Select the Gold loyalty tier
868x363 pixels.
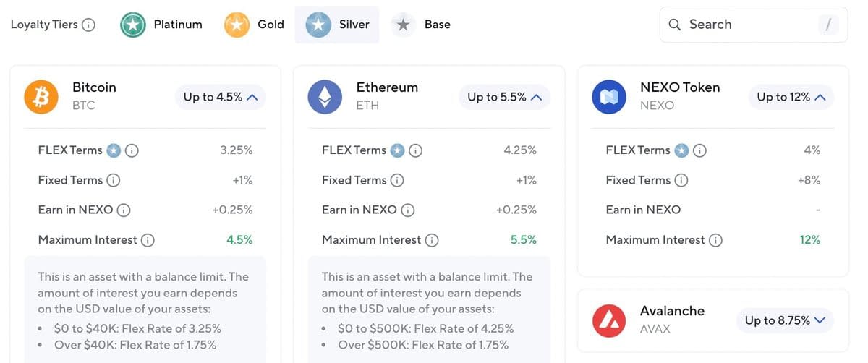[254, 25]
